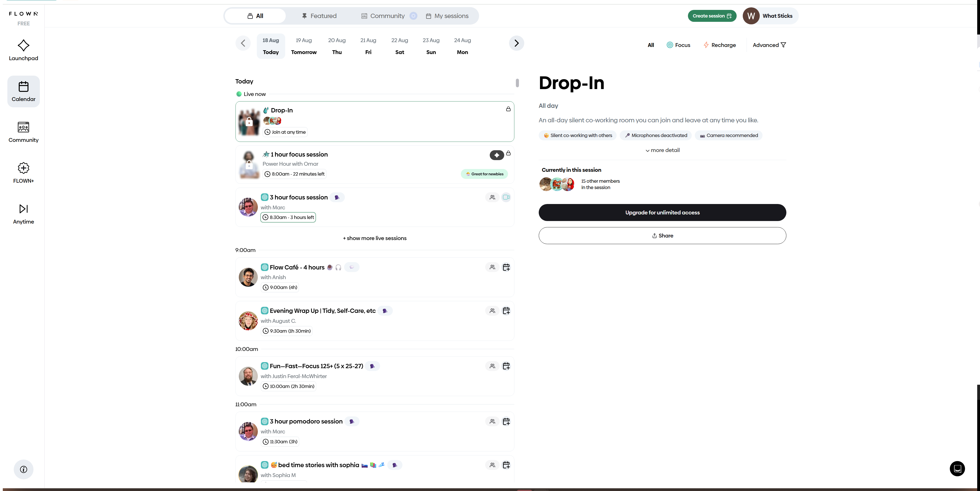Click the info icon in the bottom-left corner

pyautogui.click(x=24, y=469)
